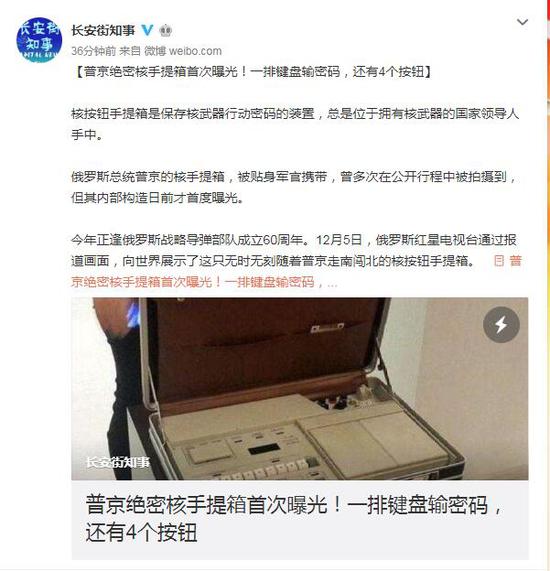Image resolution: width=550 pixels, height=571 pixels.
Task: Open the 微博 weibo.com source link
Action: pos(183,51)
